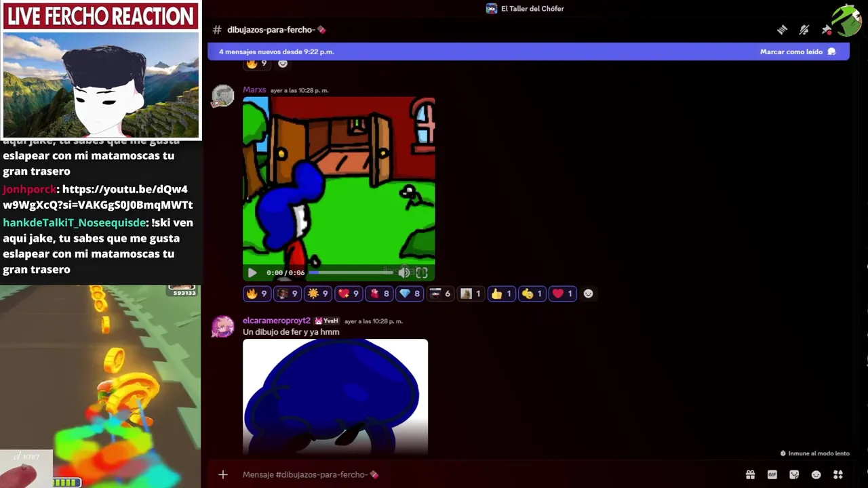The image size is (868, 488).
Task: Click the LIVE FERCHO REACTION banner
Action: [101, 16]
